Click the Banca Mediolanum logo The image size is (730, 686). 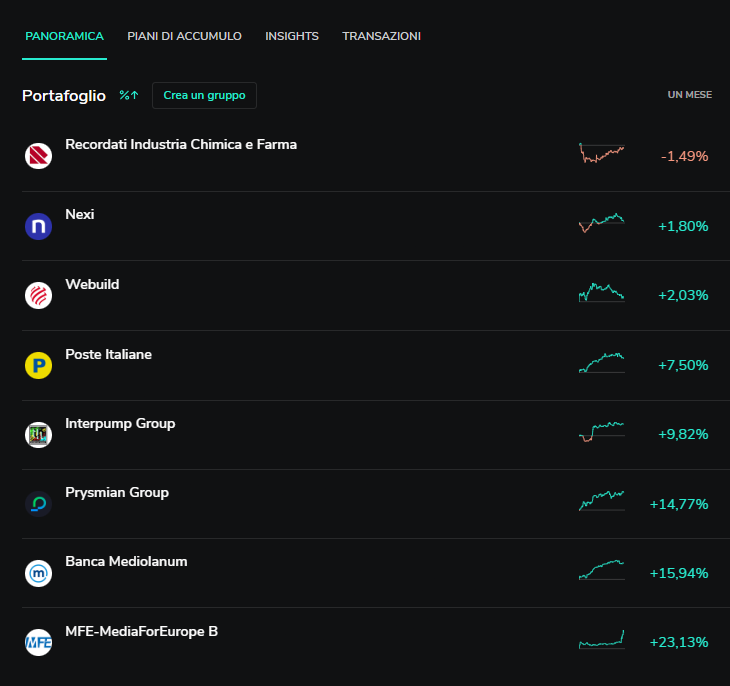38,573
